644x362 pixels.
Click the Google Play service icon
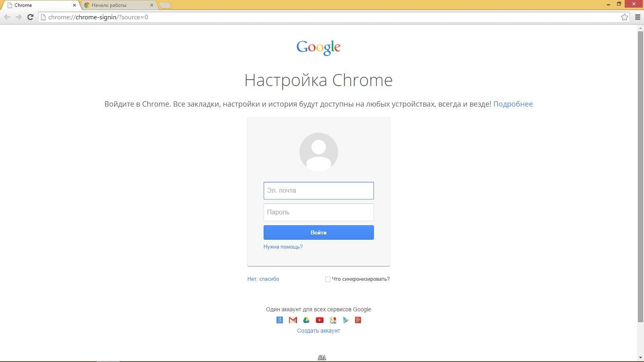coord(345,320)
